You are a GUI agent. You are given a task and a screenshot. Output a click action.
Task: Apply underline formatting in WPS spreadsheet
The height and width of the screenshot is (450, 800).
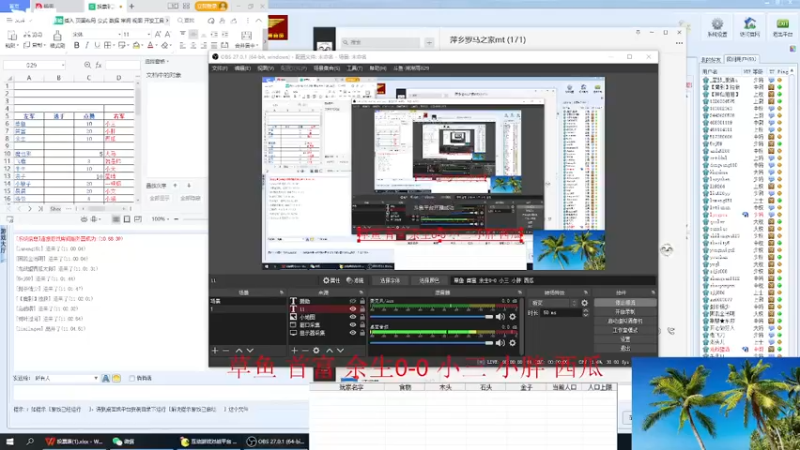pos(97,45)
